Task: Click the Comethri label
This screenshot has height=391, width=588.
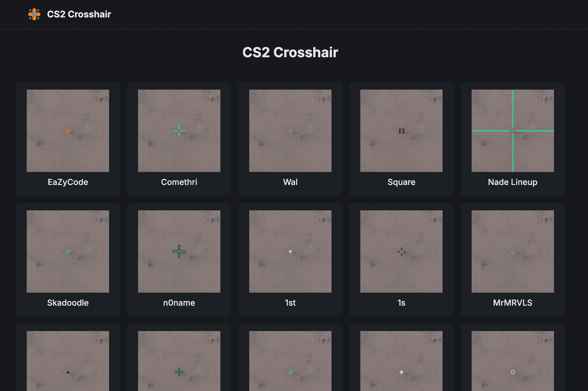Action: pos(179,182)
